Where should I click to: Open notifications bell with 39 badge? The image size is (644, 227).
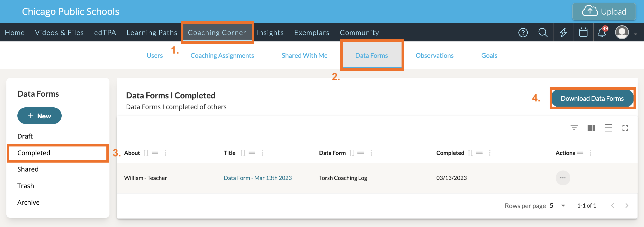(602, 32)
